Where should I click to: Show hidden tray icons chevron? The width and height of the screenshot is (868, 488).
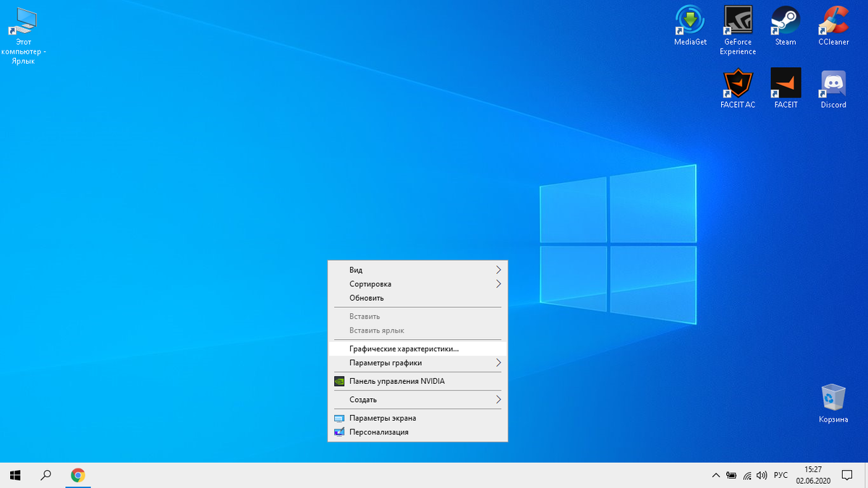coord(716,476)
